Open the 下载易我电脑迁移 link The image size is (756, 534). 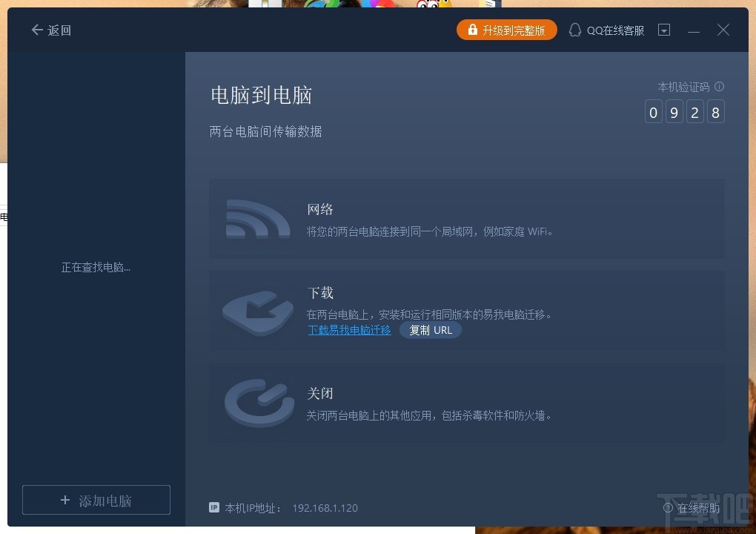tap(349, 330)
